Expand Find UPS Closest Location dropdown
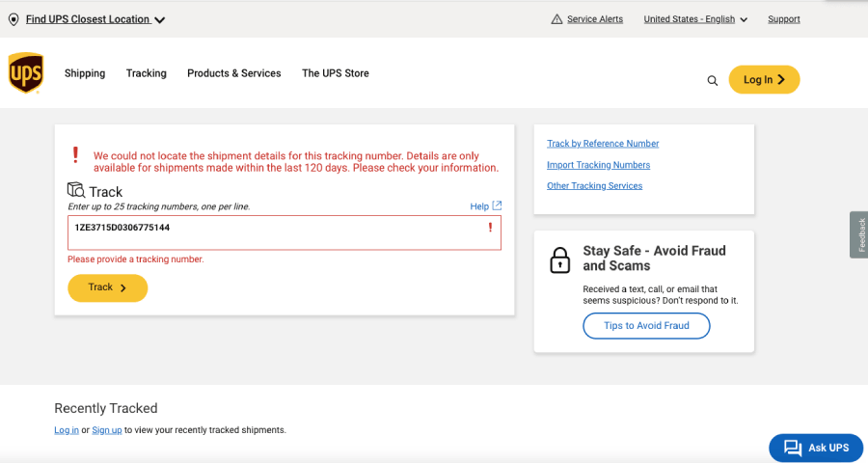868x463 pixels. coord(95,19)
